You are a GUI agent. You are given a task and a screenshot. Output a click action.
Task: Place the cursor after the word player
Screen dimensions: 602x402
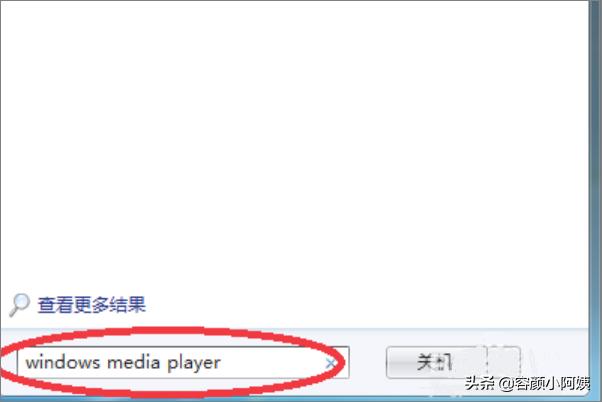coord(222,363)
